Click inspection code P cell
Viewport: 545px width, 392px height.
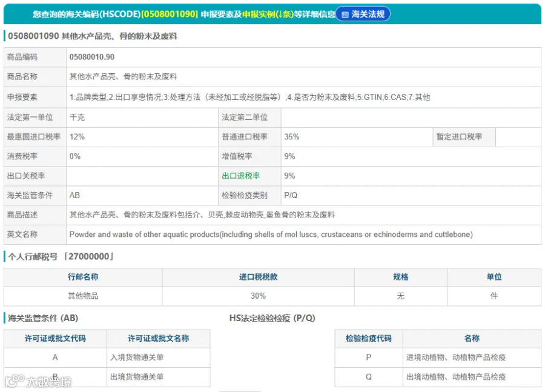click(368, 357)
